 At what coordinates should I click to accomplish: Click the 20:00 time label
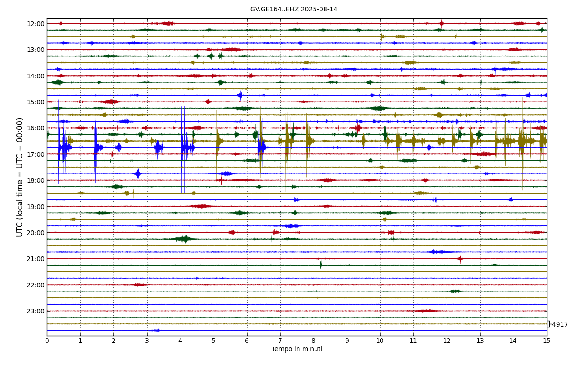(36, 233)
